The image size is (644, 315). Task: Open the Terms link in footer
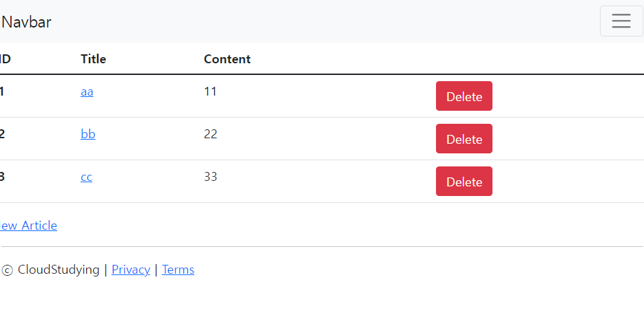click(178, 270)
